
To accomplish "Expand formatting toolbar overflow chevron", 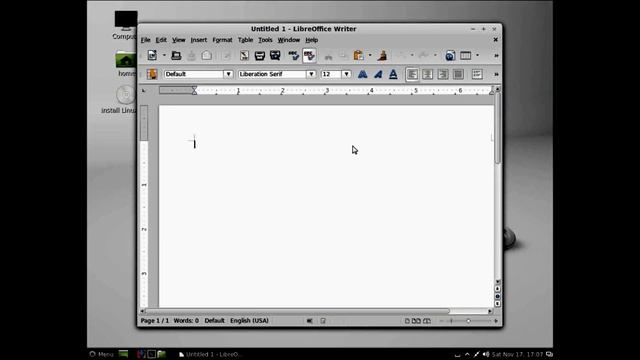I will tap(496, 74).
